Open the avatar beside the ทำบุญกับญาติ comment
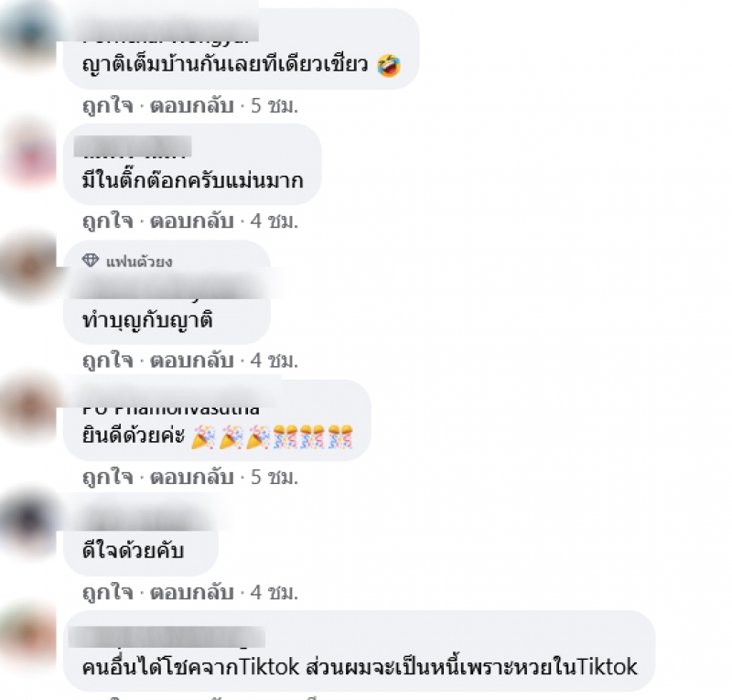This screenshot has width=732, height=700. pos(29,267)
